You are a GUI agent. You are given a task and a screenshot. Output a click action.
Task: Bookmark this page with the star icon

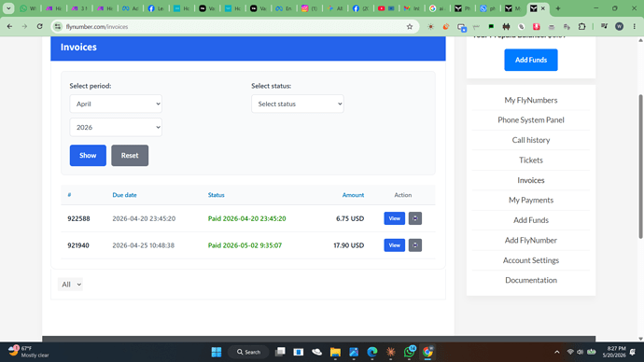click(x=410, y=27)
